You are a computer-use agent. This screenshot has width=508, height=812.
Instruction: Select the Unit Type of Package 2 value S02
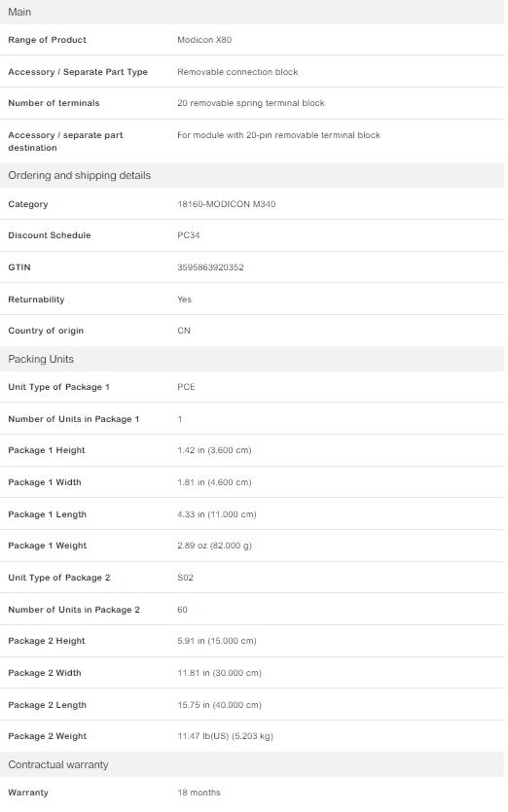(x=185, y=578)
